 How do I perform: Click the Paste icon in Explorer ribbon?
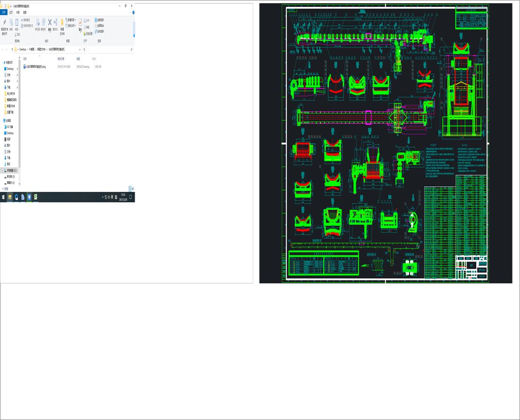16,22
